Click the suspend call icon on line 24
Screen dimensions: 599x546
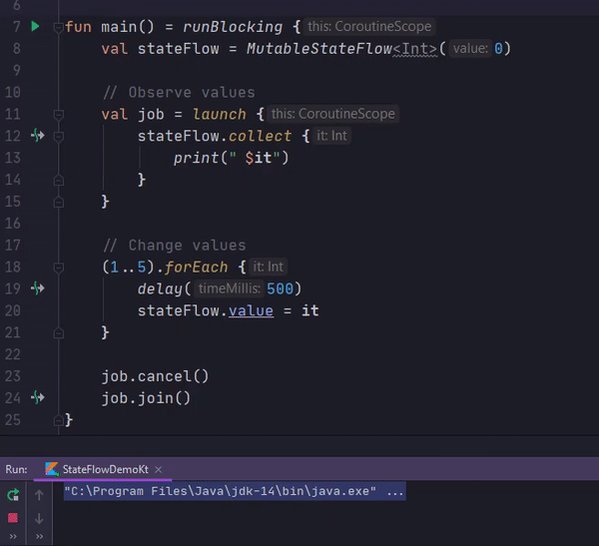click(x=37, y=398)
